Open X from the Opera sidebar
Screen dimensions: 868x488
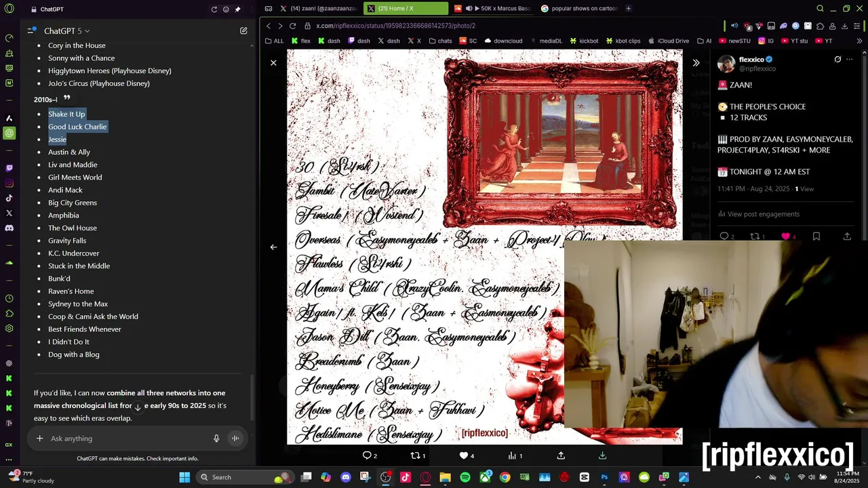coord(9,213)
